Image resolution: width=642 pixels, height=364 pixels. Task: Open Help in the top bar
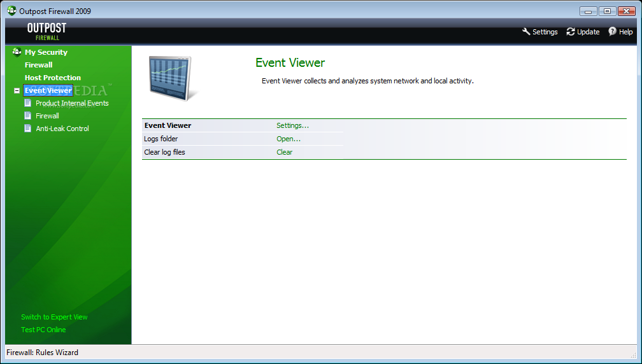(x=625, y=32)
